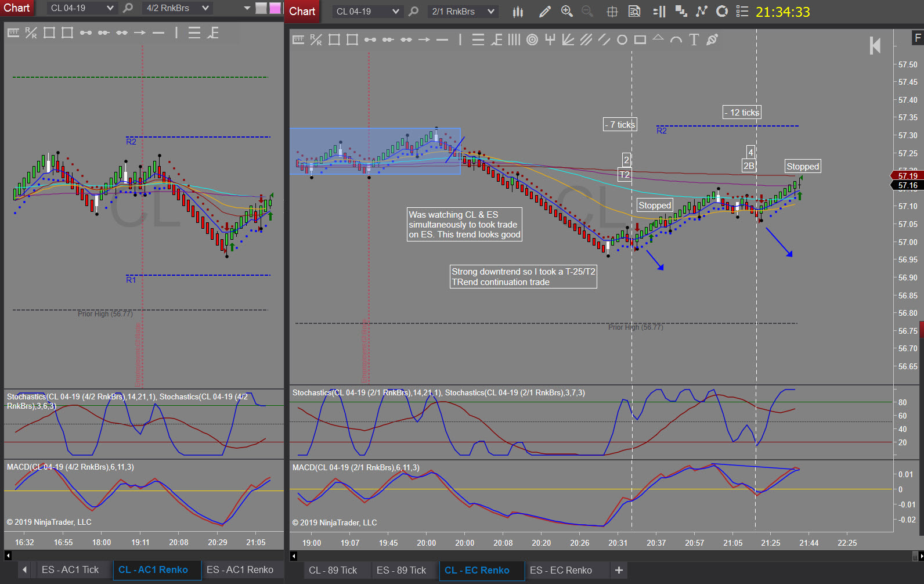Search instrument in left chart
Screen dimensions: 924x584
point(128,8)
